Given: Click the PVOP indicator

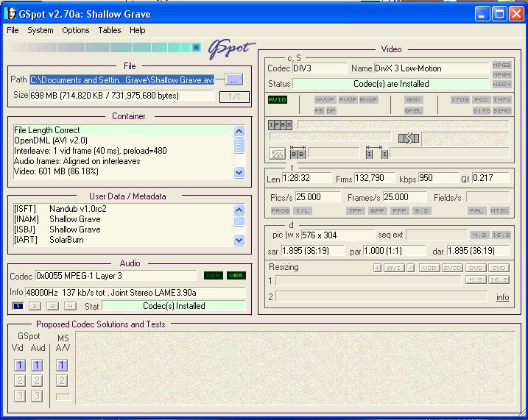Looking at the screenshot, I should click(x=348, y=99).
